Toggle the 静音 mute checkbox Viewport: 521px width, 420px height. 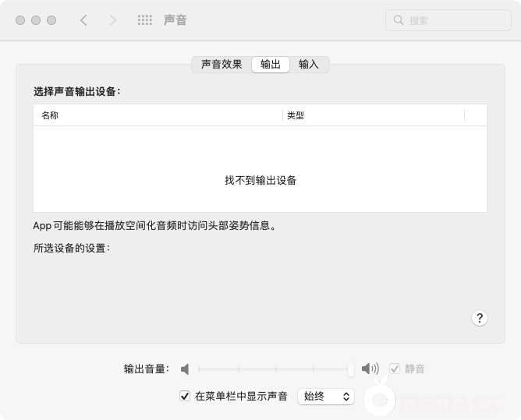click(395, 369)
